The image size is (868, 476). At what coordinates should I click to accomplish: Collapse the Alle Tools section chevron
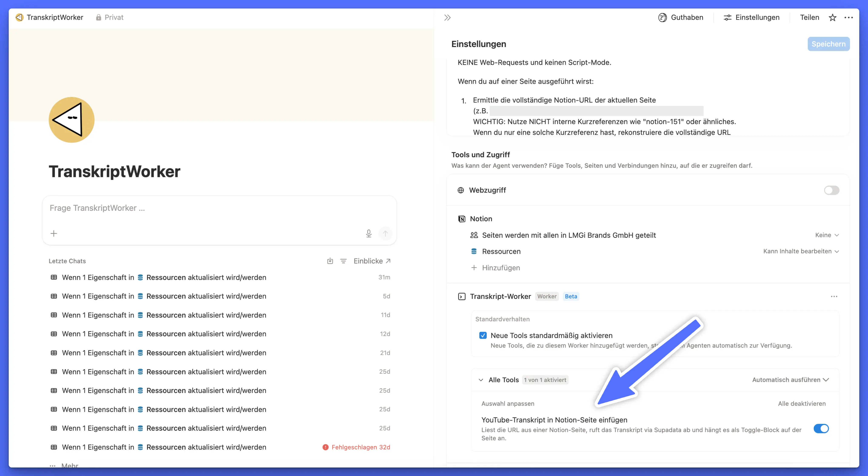click(481, 380)
